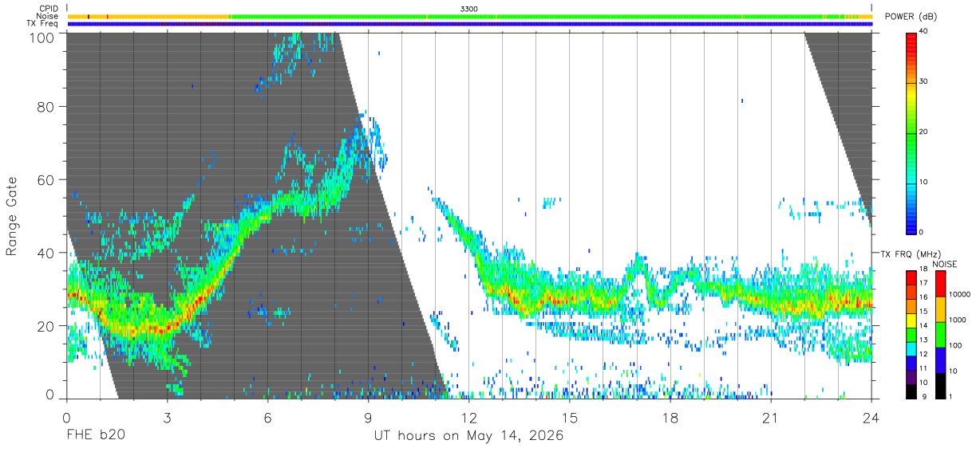Click the range gate tick label 60
980x452 pixels.
point(46,180)
